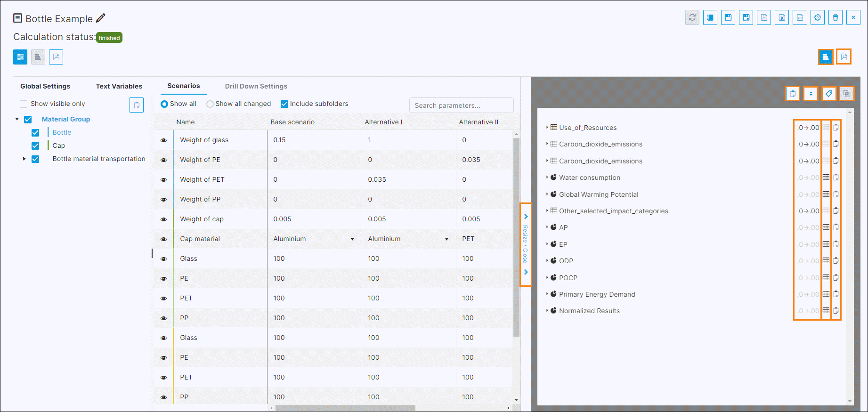Copy the Global Warming Potential result to clipboard
The image size is (868, 412).
(836, 194)
